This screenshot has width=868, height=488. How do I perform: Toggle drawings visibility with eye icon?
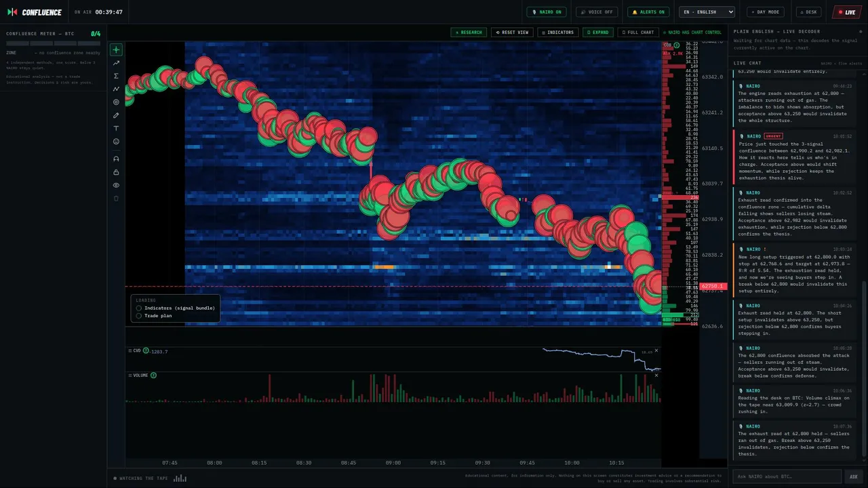pos(116,185)
